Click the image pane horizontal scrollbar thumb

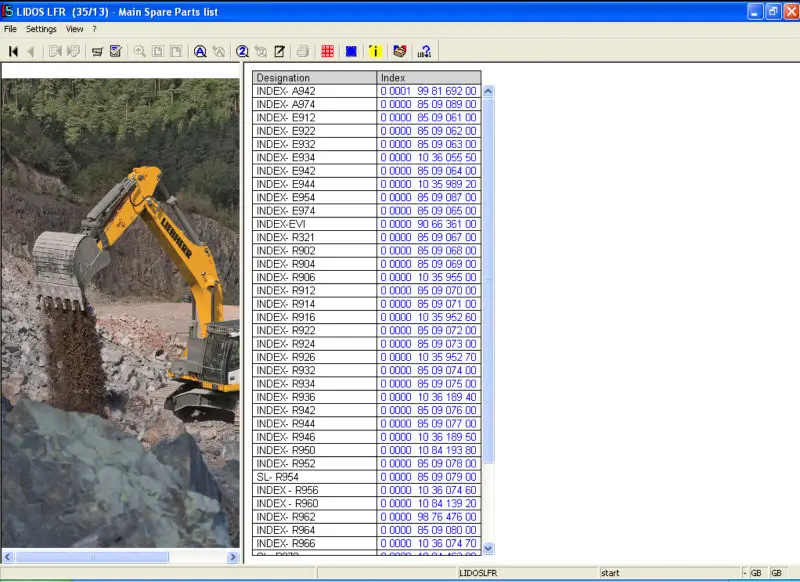coord(92,557)
